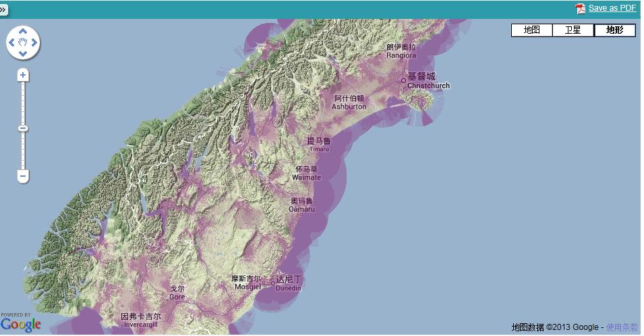
Task: Click the Invercargill label on the map
Action: point(140,320)
